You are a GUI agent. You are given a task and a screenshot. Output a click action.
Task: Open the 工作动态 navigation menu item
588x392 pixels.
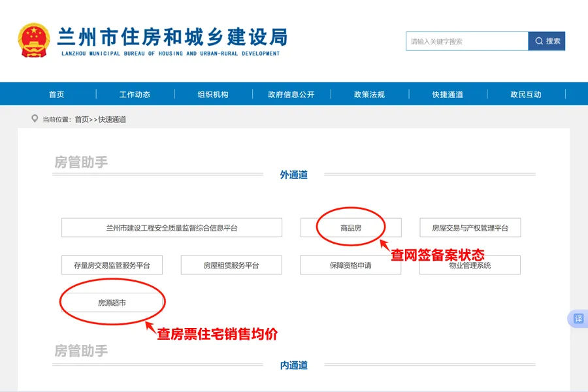135,94
